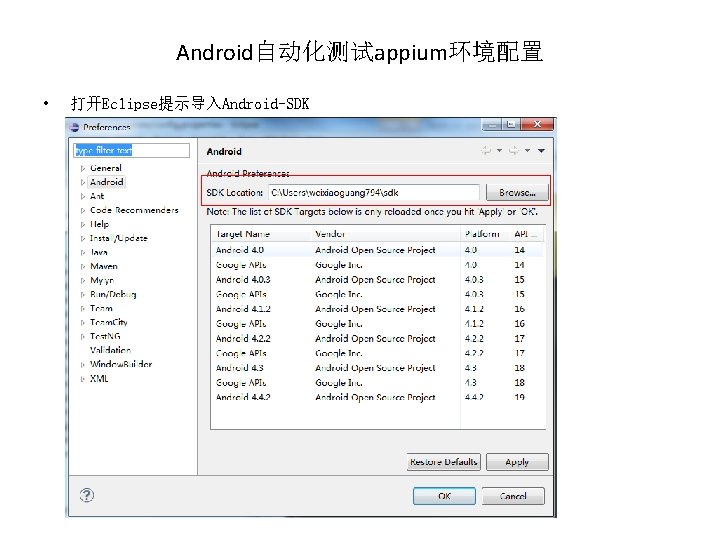Viewport: 720px width, 540px height.
Task: Sort by Vendor column header
Action: pos(386,234)
